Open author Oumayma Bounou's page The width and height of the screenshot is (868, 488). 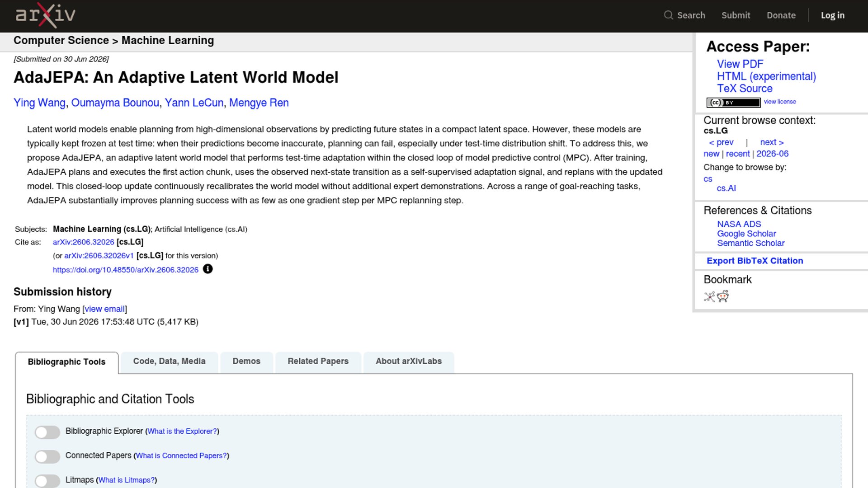[115, 103]
